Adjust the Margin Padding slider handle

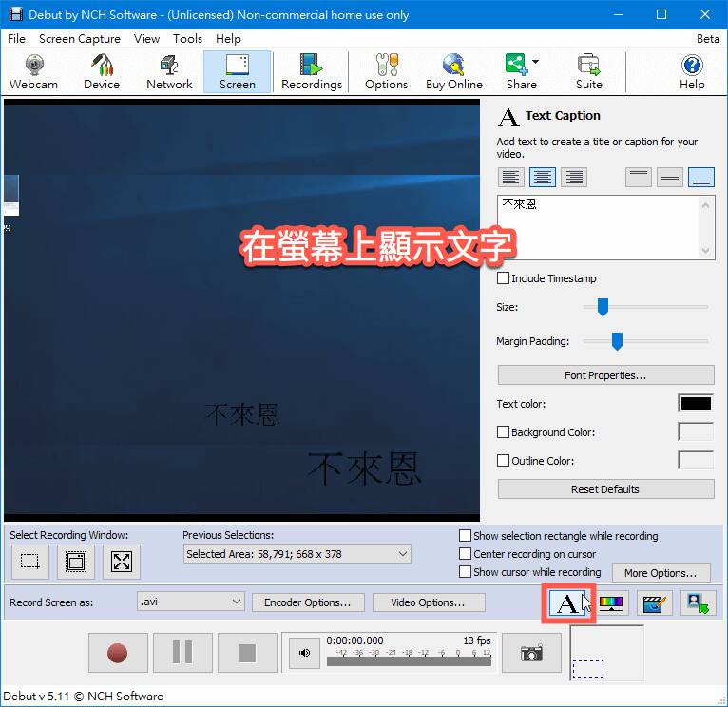tap(617, 341)
